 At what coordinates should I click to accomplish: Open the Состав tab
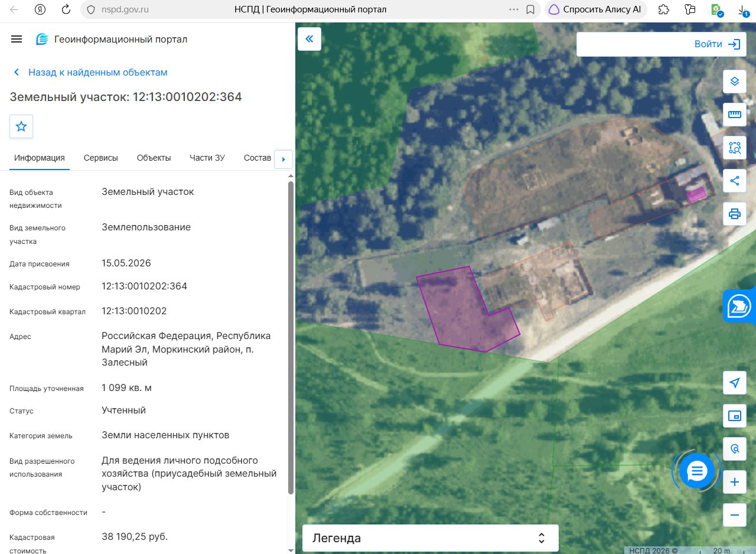(258, 158)
